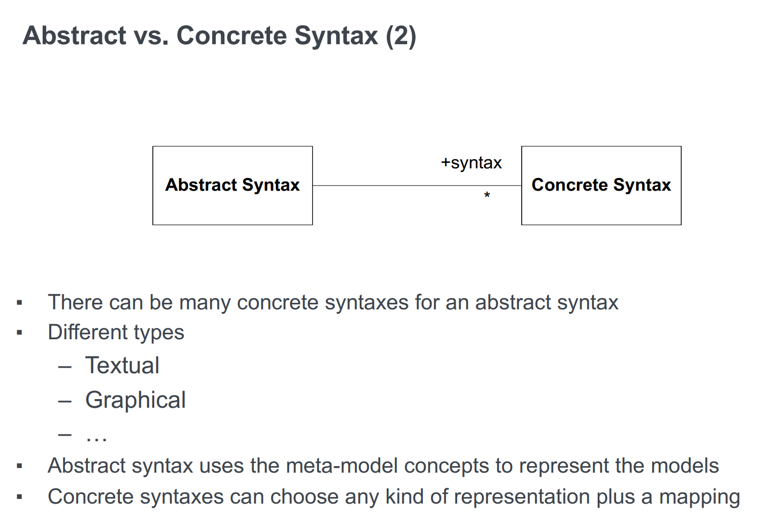Image resolution: width=773 pixels, height=532 pixels.
Task: Click the "Different types" bullet text
Action: pos(116,333)
